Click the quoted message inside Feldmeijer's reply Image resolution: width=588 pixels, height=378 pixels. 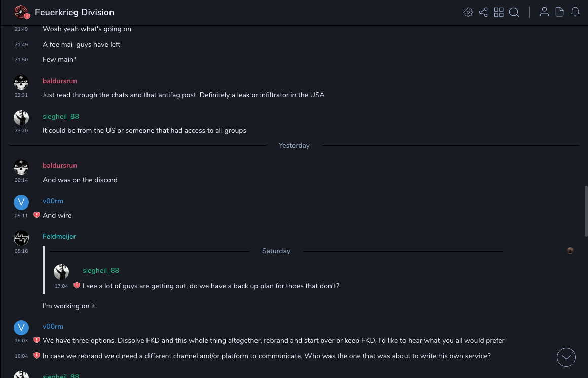(210, 286)
